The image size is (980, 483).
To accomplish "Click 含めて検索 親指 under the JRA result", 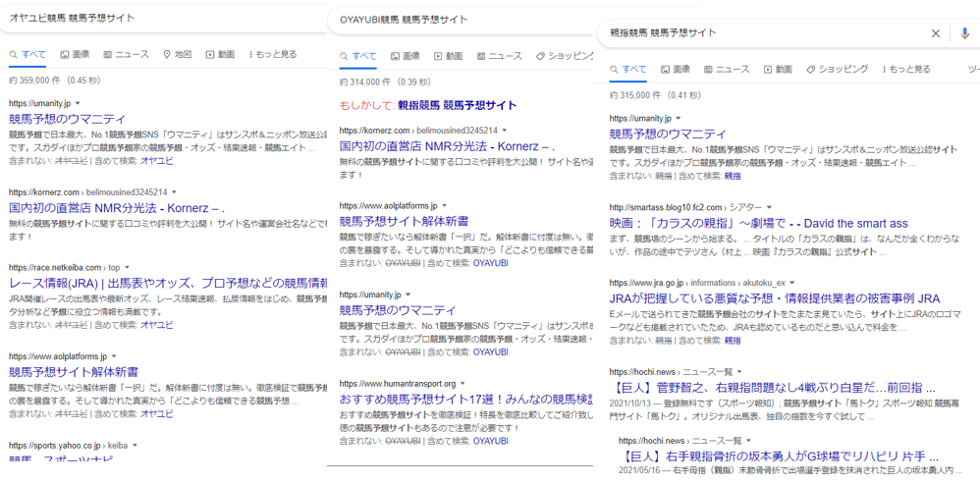I will tap(733, 341).
